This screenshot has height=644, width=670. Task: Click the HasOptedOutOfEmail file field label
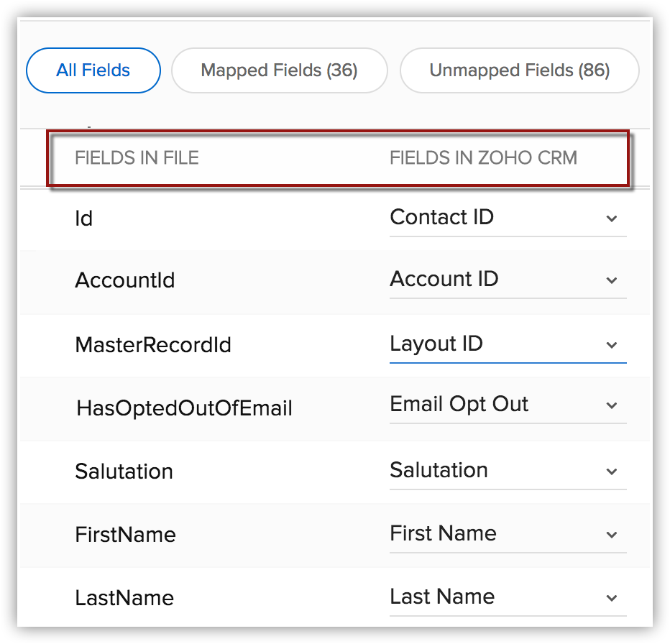184,409
